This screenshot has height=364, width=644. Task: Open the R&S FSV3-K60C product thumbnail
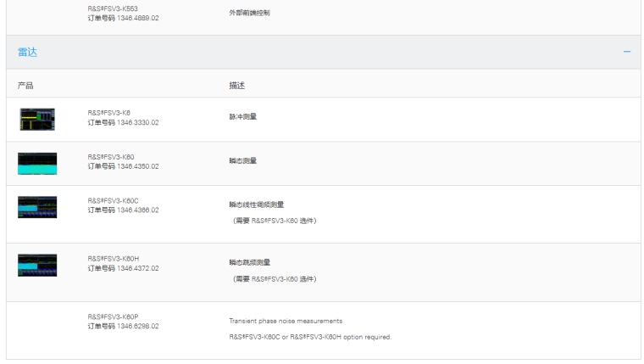coord(37,207)
